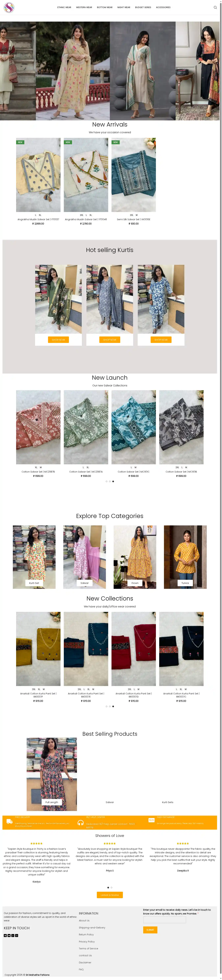Open the Semi Silk Salwar Set thumbnail
This screenshot has height=980, width=222.
(133, 175)
